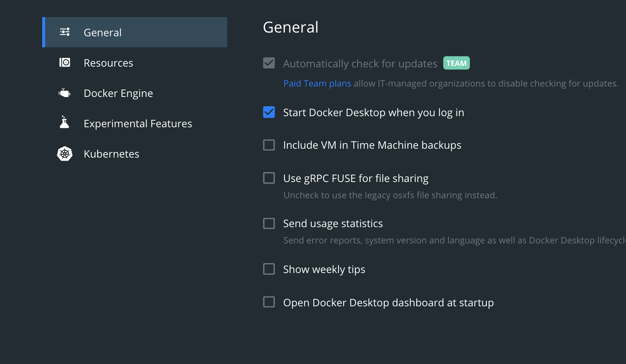626x364 pixels.
Task: Switch to the Resources settings section
Action: pyautogui.click(x=108, y=63)
